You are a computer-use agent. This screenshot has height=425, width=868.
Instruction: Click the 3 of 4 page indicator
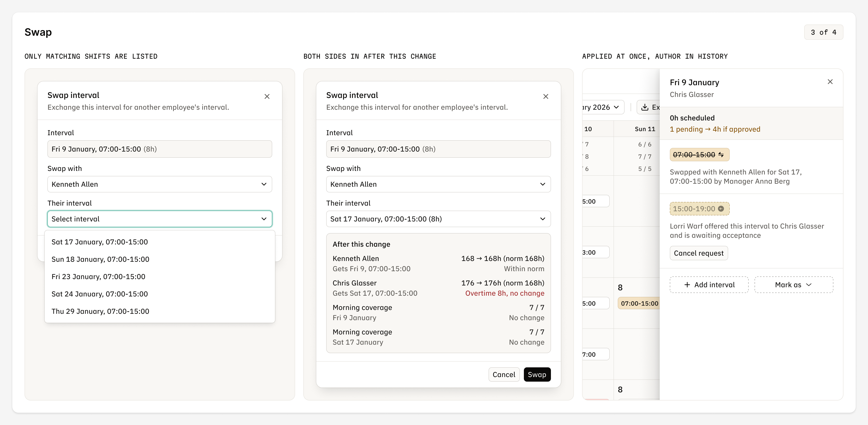coord(824,32)
